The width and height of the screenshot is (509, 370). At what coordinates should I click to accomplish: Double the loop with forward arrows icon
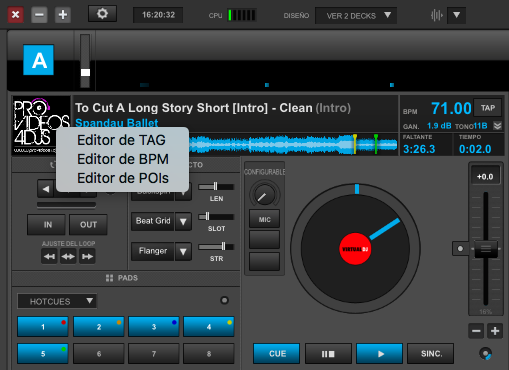(87, 257)
